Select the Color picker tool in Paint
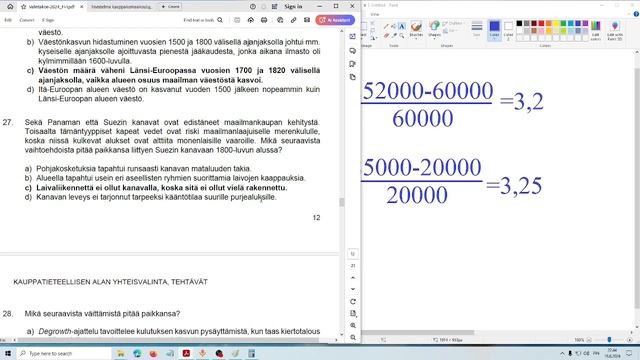Viewport: 640px width, 360px height. point(394,36)
